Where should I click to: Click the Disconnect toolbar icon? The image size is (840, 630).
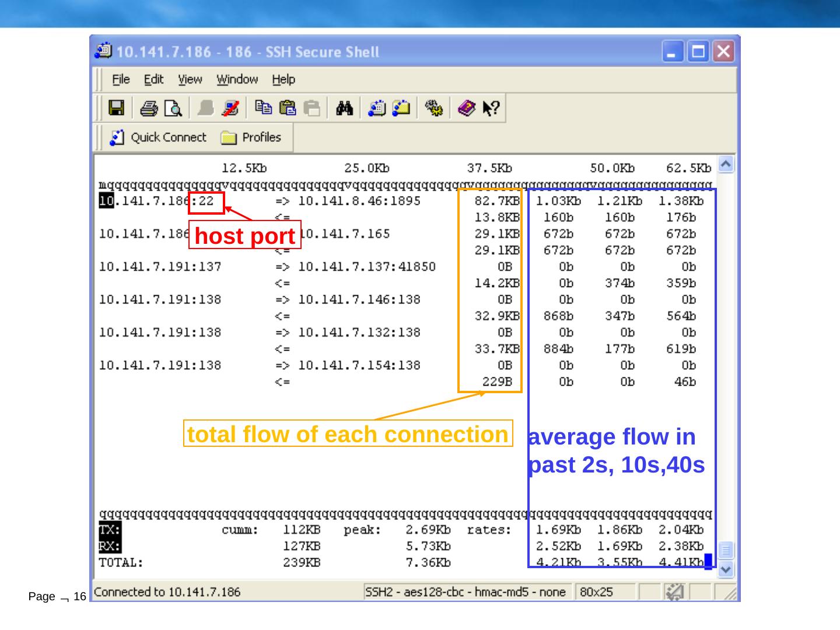[230, 108]
